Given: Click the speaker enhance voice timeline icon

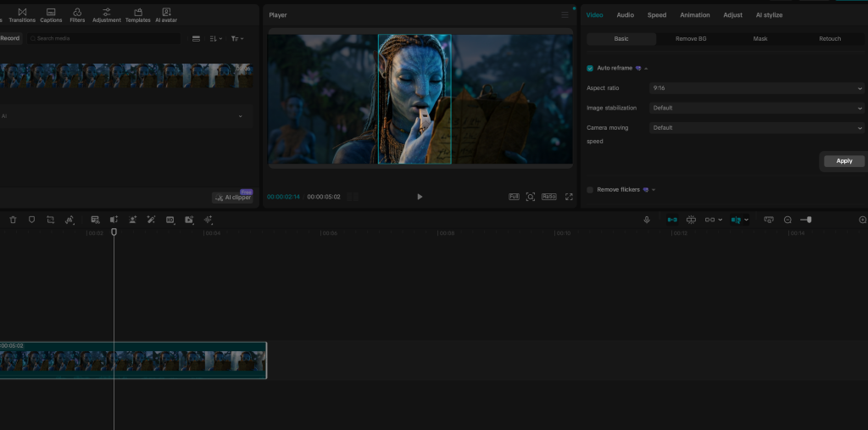Looking at the screenshot, I should [x=114, y=220].
